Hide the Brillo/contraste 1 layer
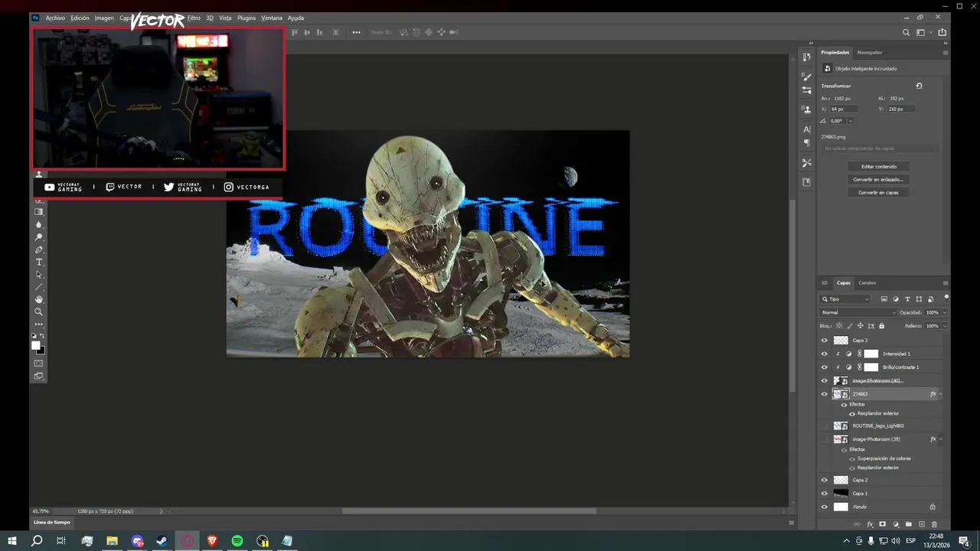The width and height of the screenshot is (980, 551). (x=825, y=367)
